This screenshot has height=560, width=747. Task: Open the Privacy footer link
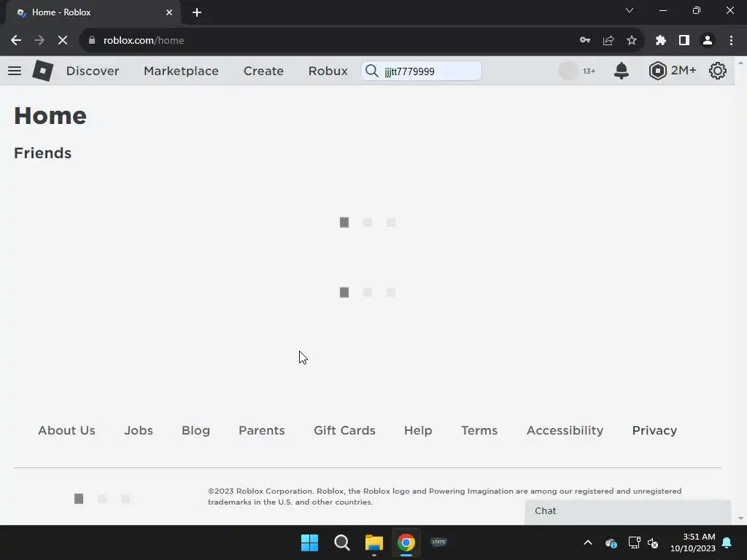click(x=654, y=430)
